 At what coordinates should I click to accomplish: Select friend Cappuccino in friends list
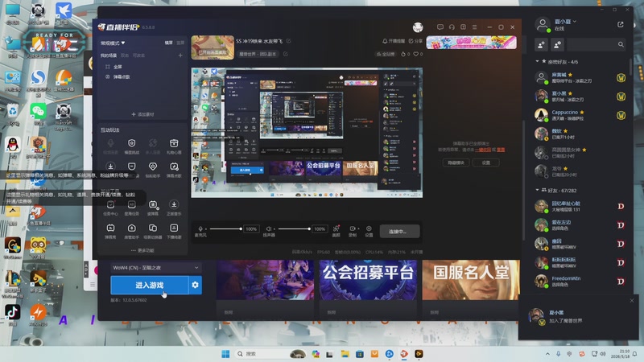[580, 115]
